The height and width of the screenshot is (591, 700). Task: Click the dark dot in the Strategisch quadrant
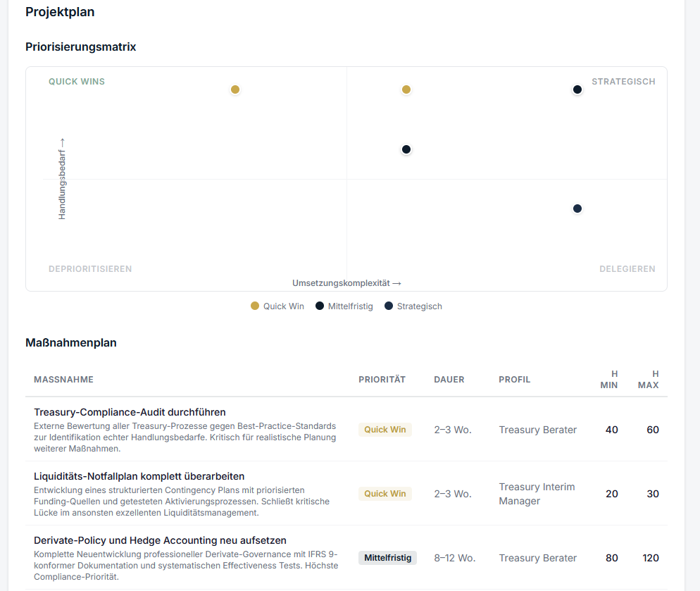pos(577,89)
